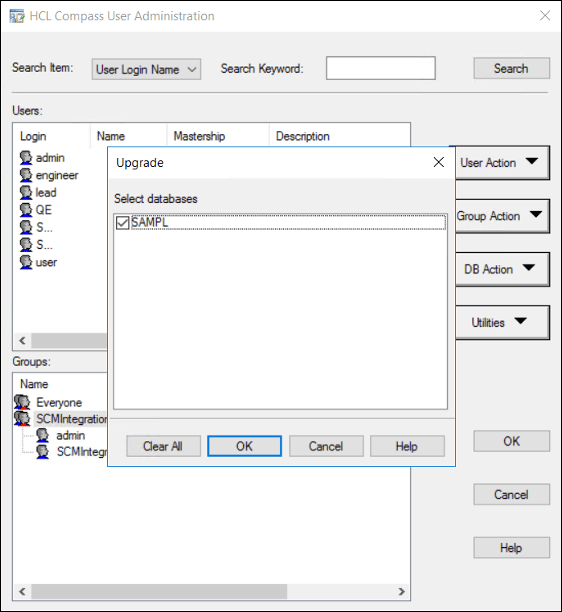This screenshot has height=612, width=562.
Task: Click the Name column header in Groups
Action: click(x=34, y=384)
